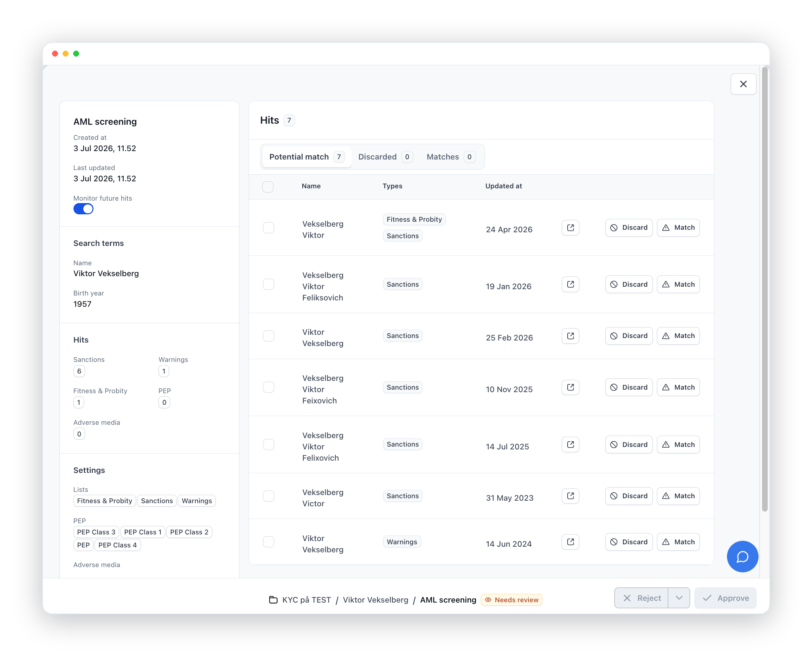
Task: Click the Warnings list tag under Settings
Action: (x=196, y=500)
